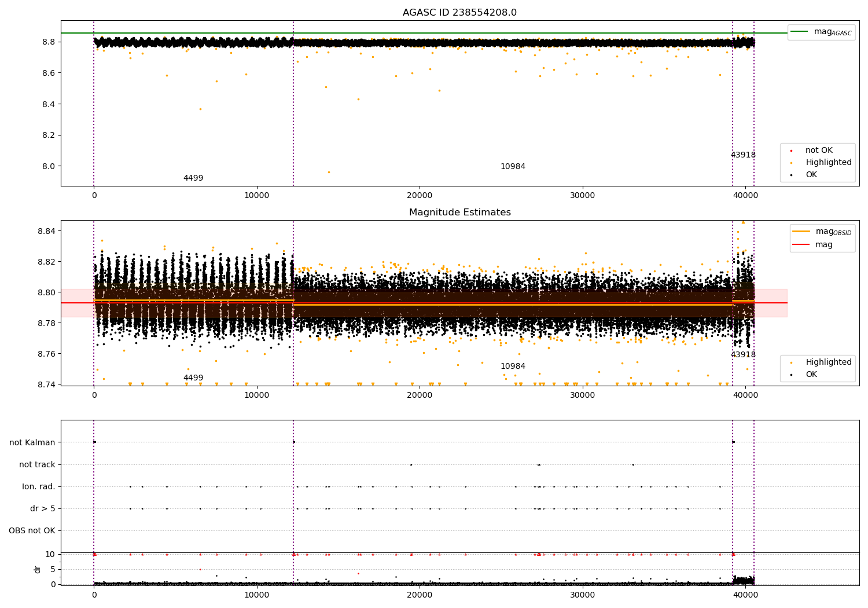The image size is (868, 608).
Task: Click the 8.4 tick on top plot
Action: (48, 105)
